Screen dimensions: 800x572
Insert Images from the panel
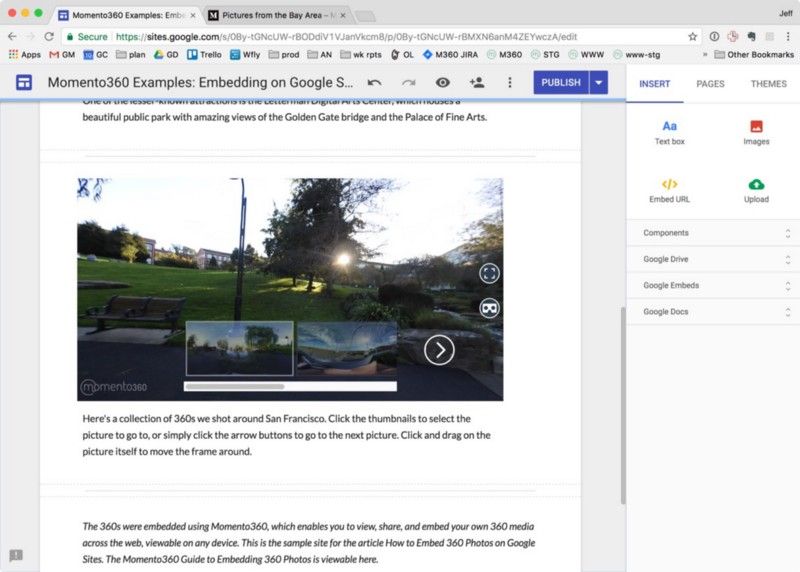point(756,133)
